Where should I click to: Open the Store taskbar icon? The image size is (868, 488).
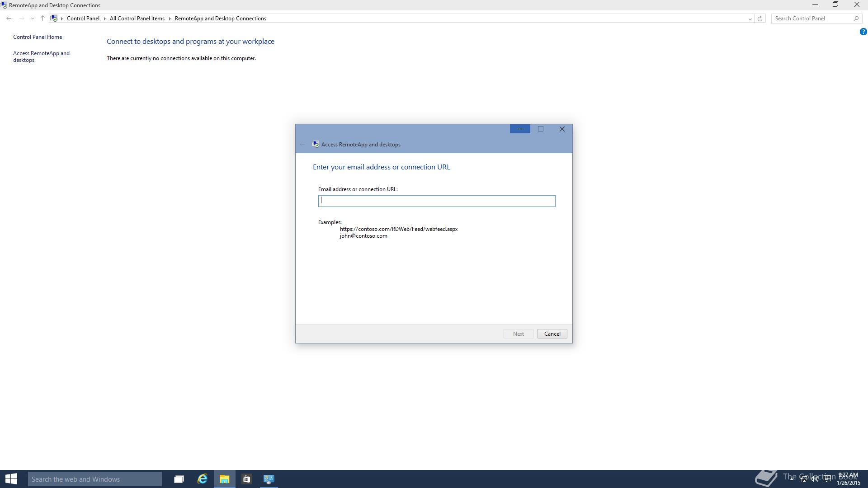[246, 479]
